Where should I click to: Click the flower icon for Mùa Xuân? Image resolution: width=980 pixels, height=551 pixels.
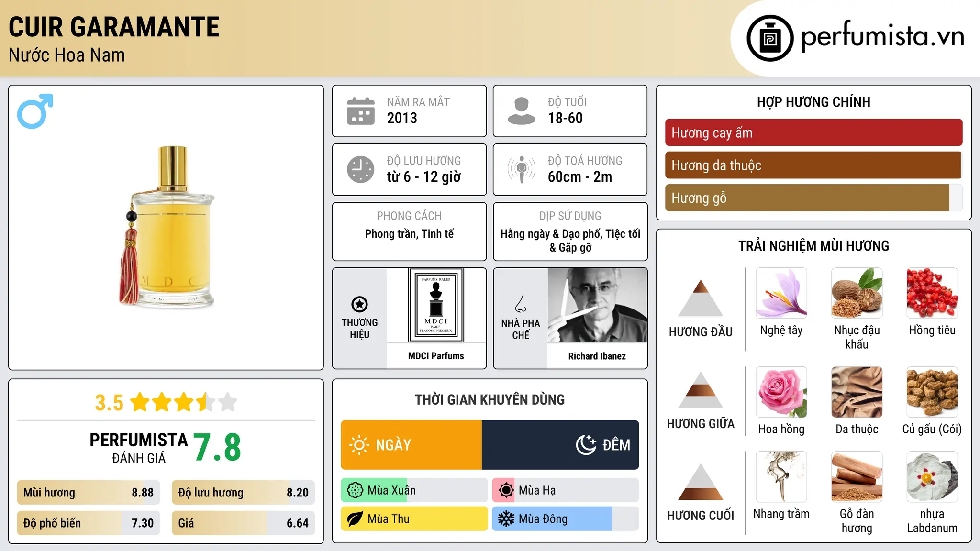click(x=355, y=490)
